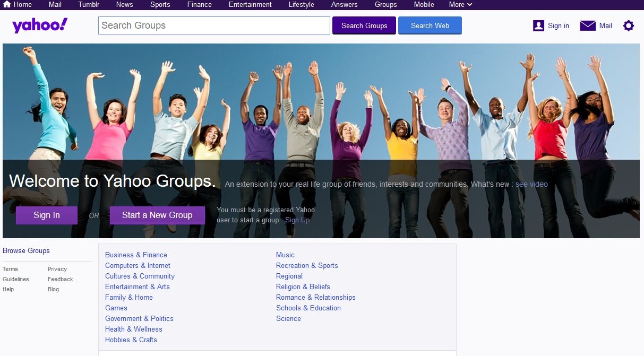This screenshot has height=356, width=644.
Task: Go to News in the top bar
Action: (x=124, y=4)
